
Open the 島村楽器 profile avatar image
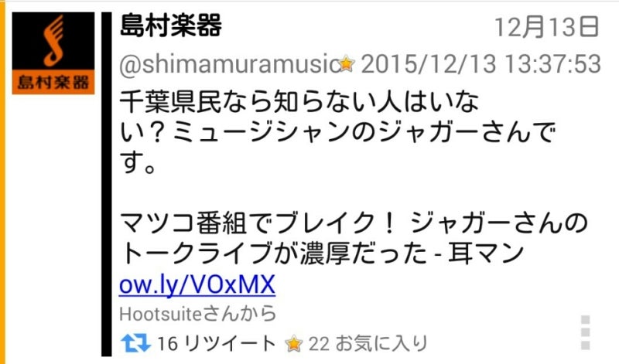click(x=53, y=53)
